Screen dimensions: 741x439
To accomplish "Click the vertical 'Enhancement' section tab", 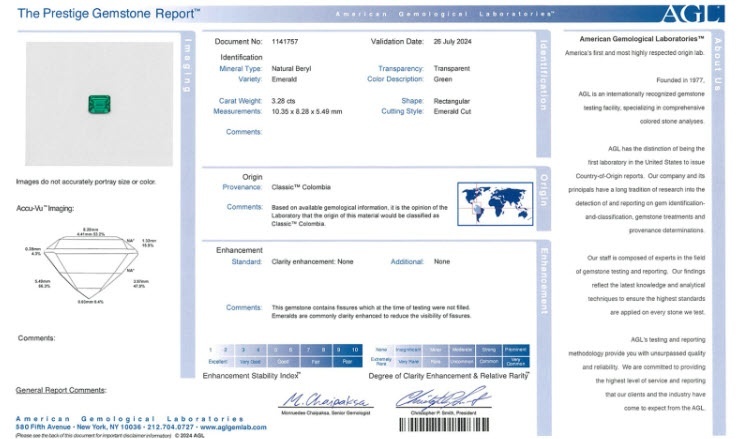I will coord(543,279).
